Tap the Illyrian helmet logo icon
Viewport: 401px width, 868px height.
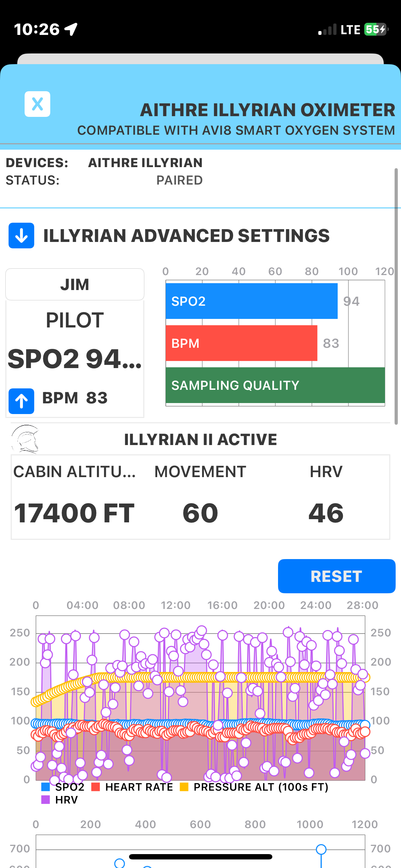tap(25, 439)
